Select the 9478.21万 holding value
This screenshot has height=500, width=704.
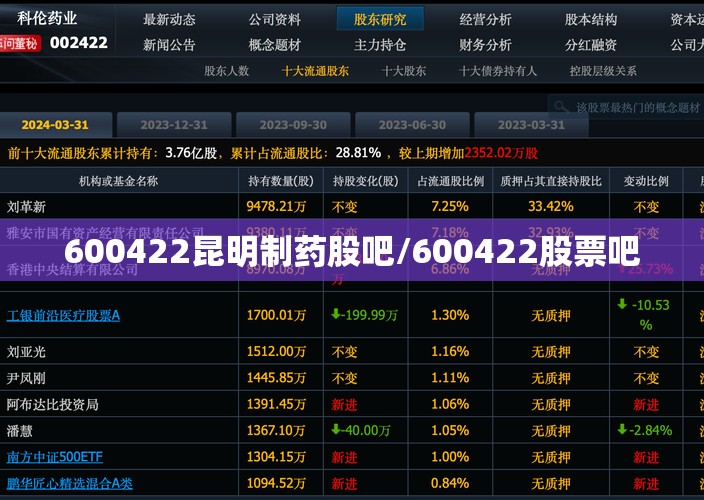pyautogui.click(x=276, y=206)
